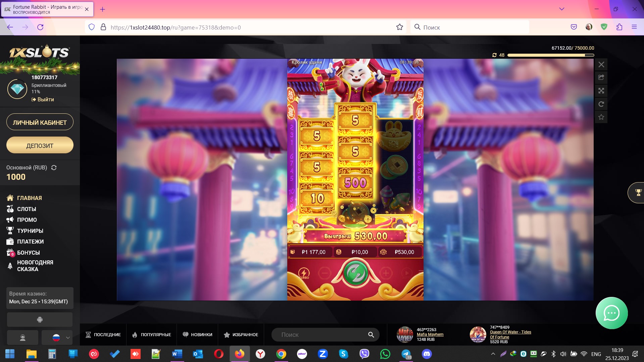Refresh the main RUB balance
644x362 pixels.
(x=54, y=167)
